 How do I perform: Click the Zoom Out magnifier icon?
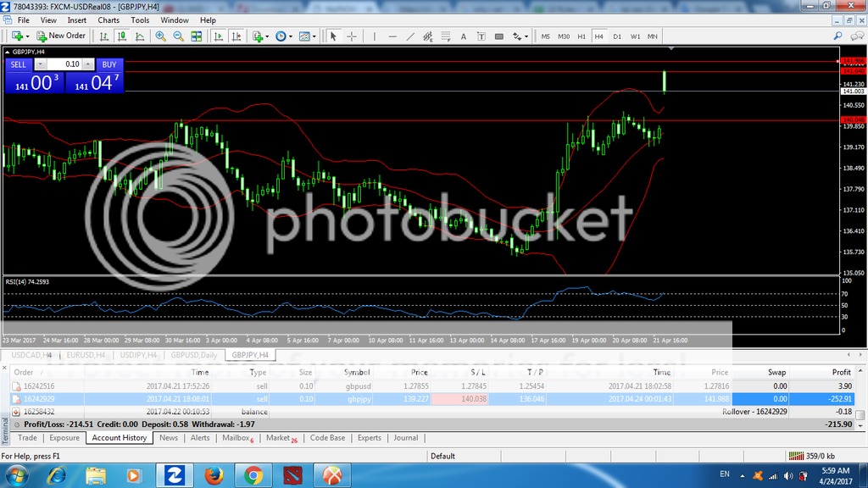point(179,36)
